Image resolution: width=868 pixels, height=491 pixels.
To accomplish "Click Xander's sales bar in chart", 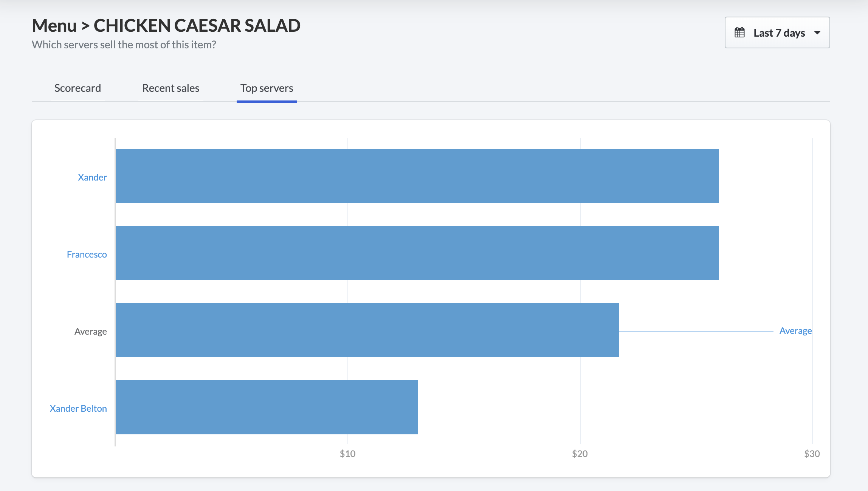I will [417, 176].
